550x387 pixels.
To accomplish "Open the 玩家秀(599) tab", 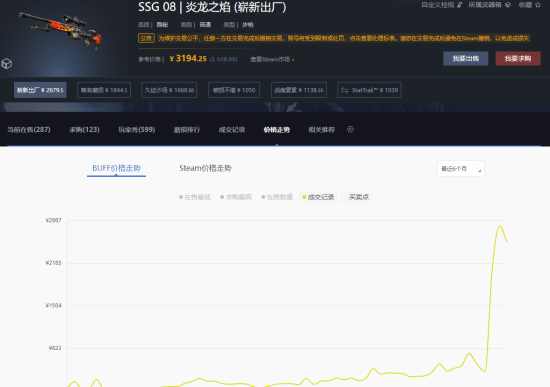I will pos(137,130).
